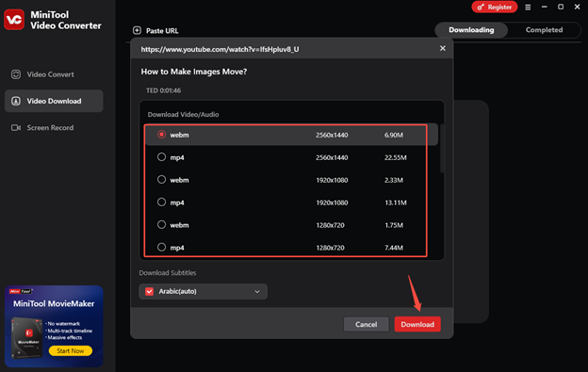The height and width of the screenshot is (372, 588).
Task: Click the Video Download sidebar icon
Action: coord(16,101)
